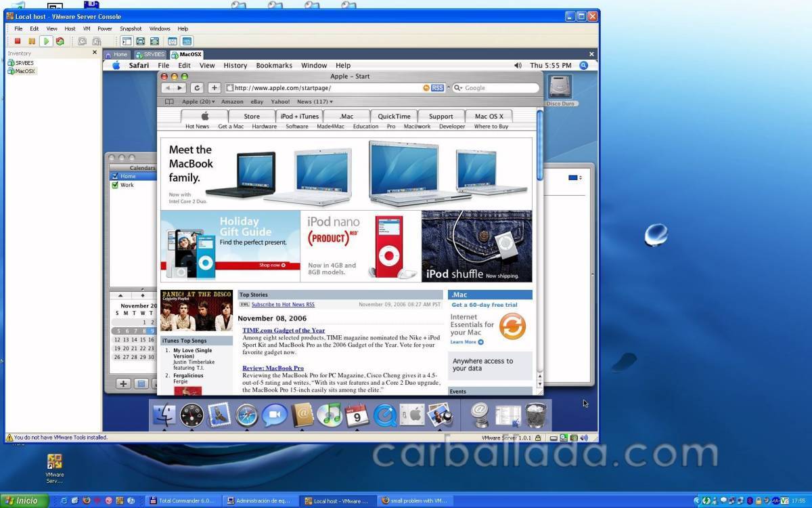Open System Preferences from the Mac dock
Viewport: 812px width, 508px height.
412,415
